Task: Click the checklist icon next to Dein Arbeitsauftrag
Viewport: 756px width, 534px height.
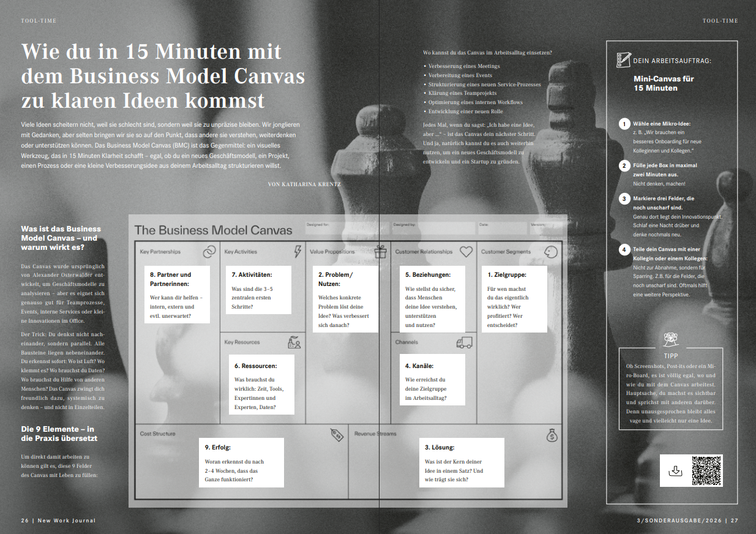Action: click(623, 59)
